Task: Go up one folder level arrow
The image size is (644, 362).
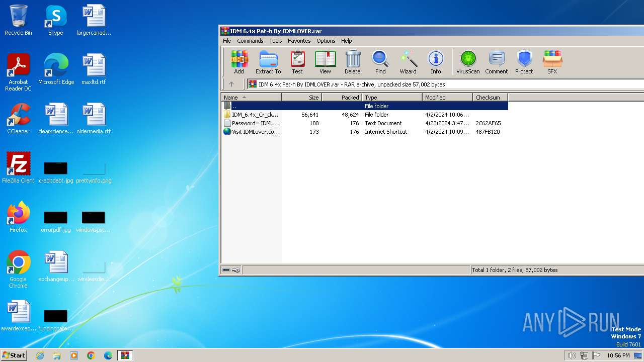Action: pyautogui.click(x=231, y=84)
